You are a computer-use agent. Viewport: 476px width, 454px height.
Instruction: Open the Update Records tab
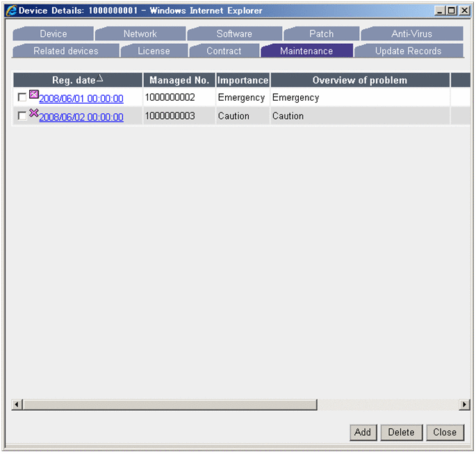pyautogui.click(x=409, y=51)
